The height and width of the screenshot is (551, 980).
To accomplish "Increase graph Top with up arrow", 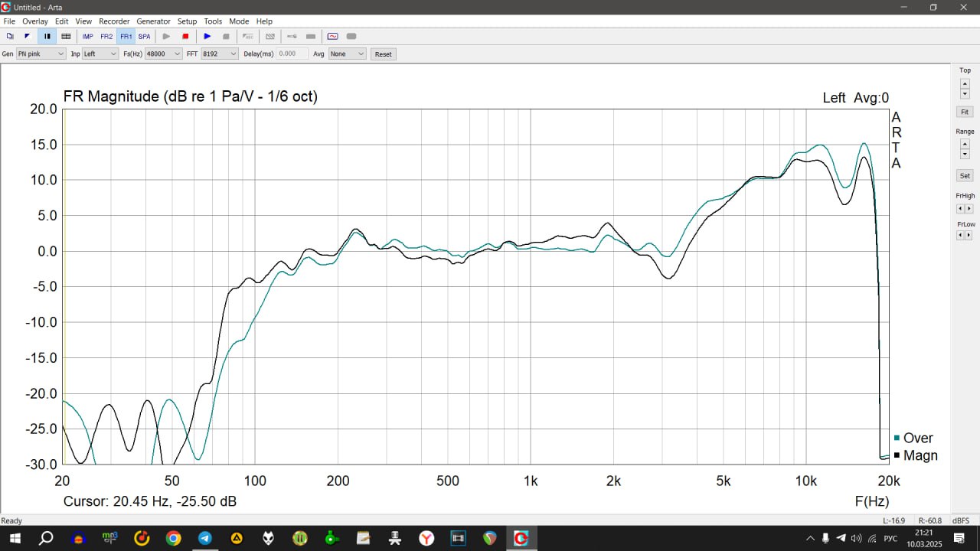I will coord(965,83).
